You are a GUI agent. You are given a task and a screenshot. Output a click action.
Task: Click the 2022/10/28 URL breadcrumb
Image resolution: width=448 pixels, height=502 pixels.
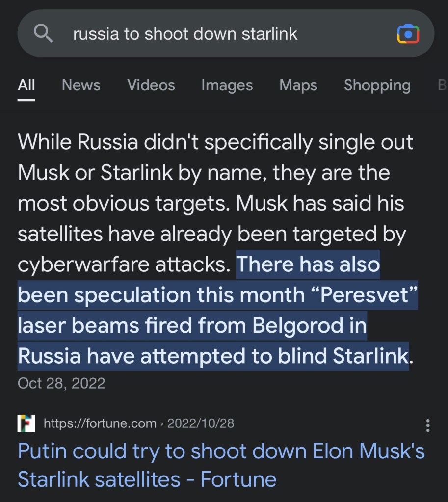pyautogui.click(x=201, y=423)
